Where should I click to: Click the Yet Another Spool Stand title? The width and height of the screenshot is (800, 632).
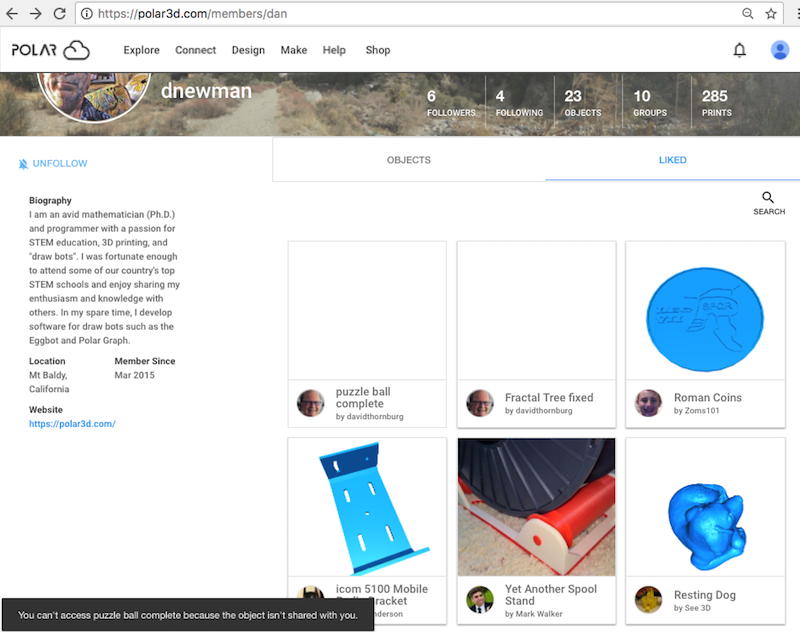[551, 595]
